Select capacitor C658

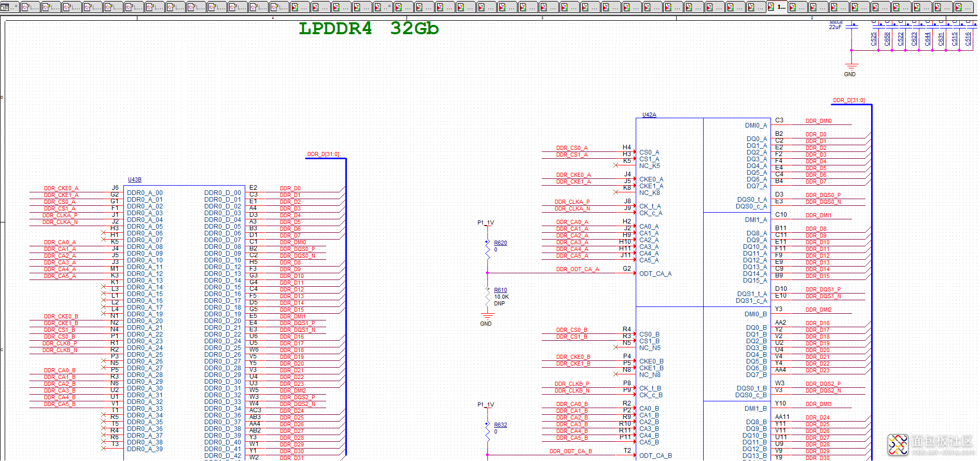point(887,39)
